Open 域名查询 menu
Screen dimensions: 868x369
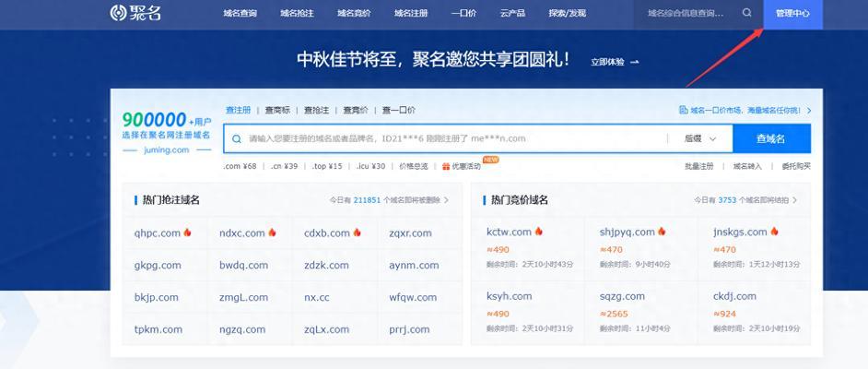coord(240,13)
